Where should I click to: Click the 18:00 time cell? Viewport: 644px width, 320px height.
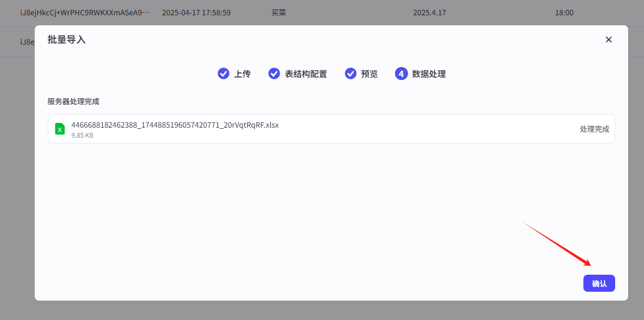[x=564, y=12]
